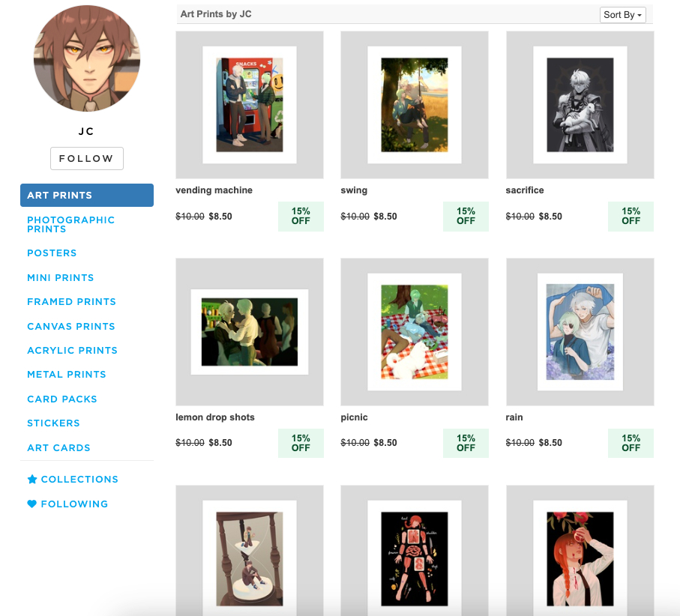Open the Framed Prints category
Viewport: 680px width, 616px height.
tap(71, 302)
